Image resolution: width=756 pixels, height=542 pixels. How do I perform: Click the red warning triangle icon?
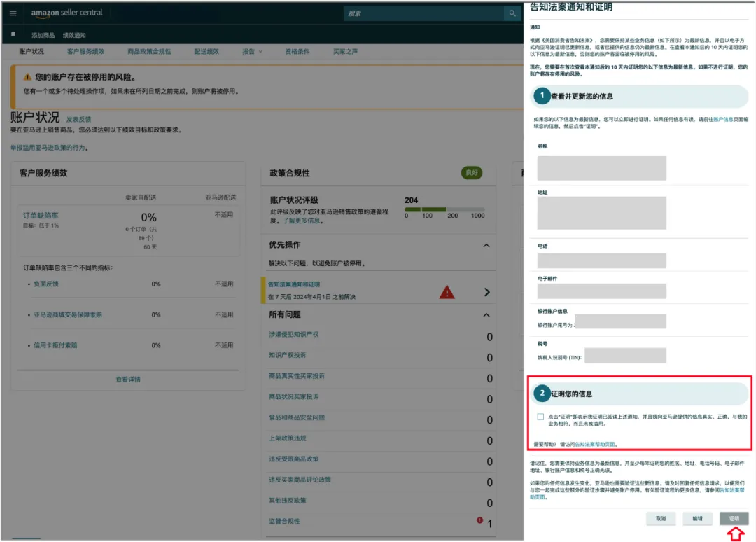pos(447,293)
